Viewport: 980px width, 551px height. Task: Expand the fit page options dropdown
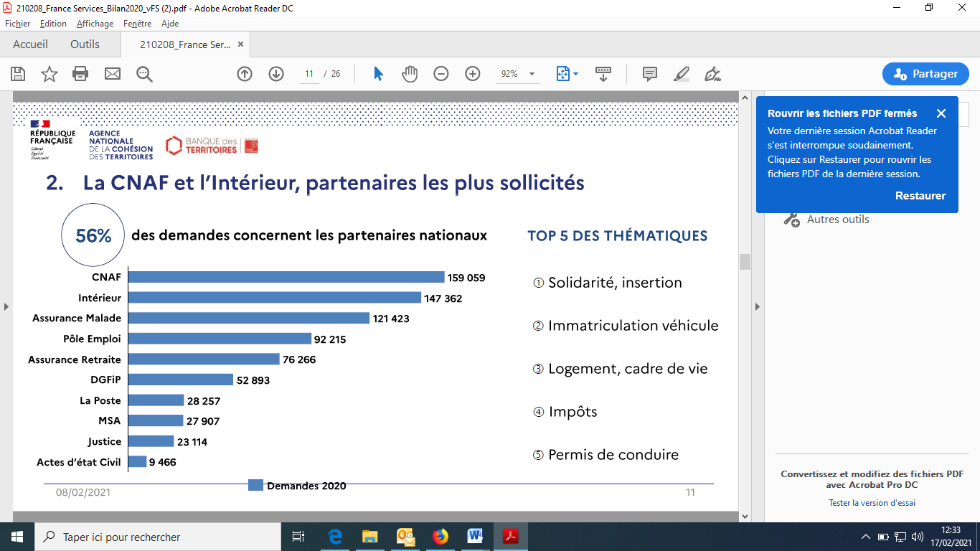[x=575, y=74]
